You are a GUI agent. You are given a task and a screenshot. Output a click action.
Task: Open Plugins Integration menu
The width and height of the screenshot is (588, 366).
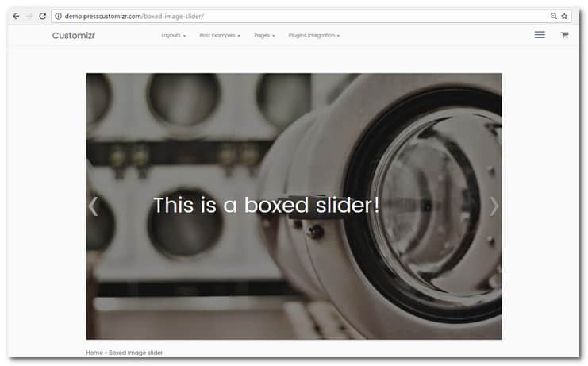[313, 36]
